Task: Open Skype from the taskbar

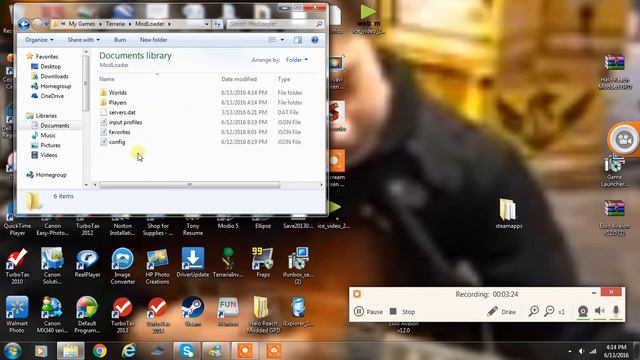Action: (187, 351)
